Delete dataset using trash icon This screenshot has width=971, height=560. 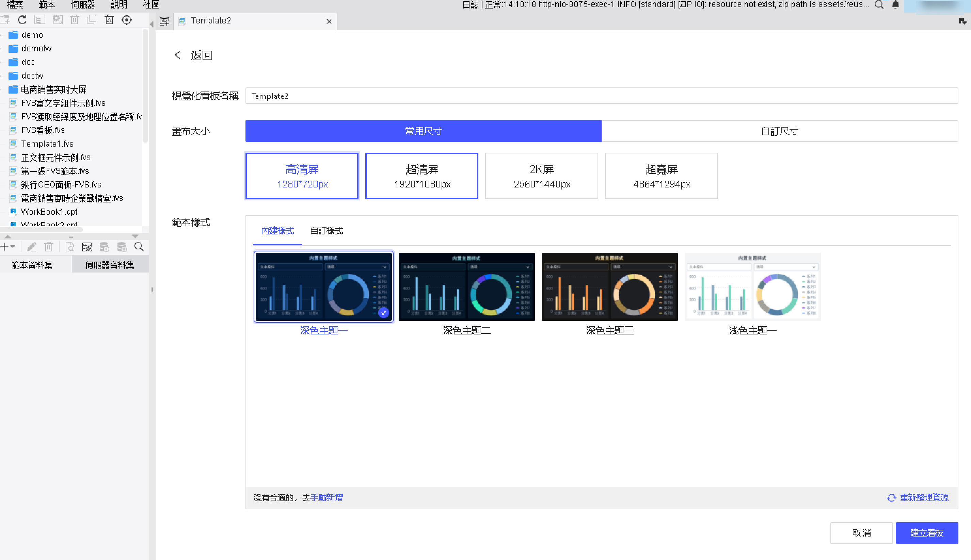[x=48, y=247]
